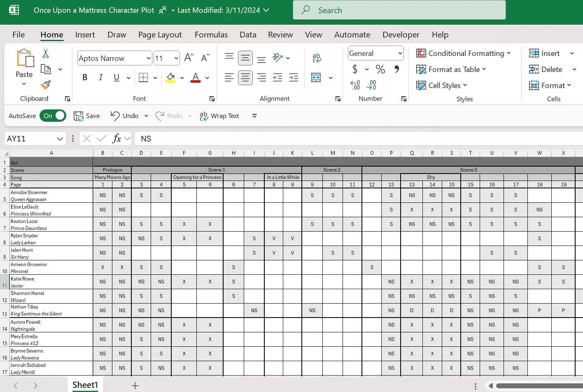This screenshot has width=583, height=392.
Task: Apply borders using the Borders icon
Action: pyautogui.click(x=143, y=77)
